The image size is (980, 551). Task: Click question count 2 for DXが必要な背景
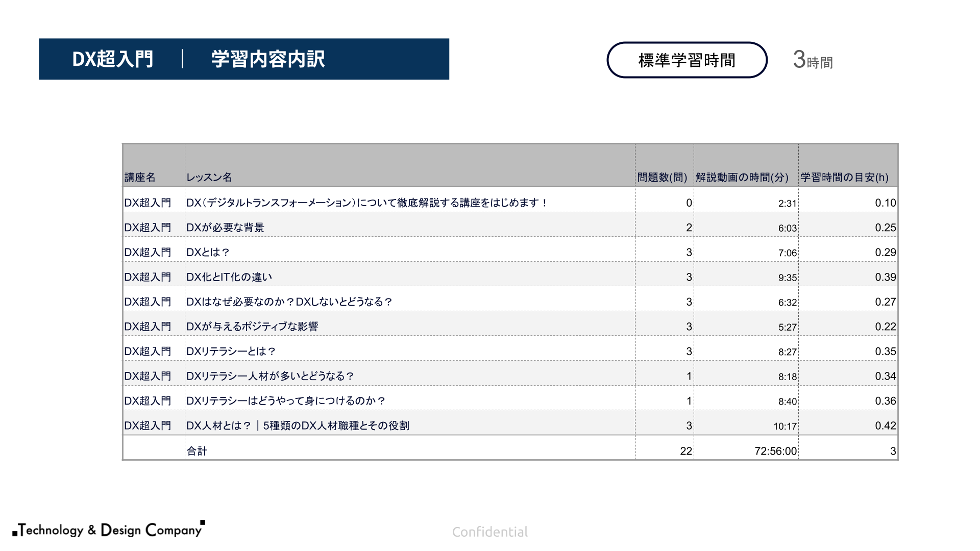pos(689,228)
